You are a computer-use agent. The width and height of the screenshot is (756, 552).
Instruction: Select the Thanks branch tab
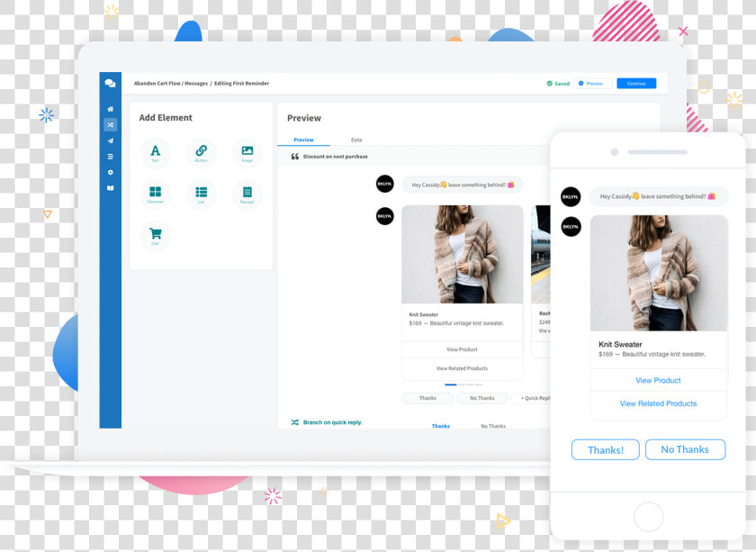tap(441, 426)
